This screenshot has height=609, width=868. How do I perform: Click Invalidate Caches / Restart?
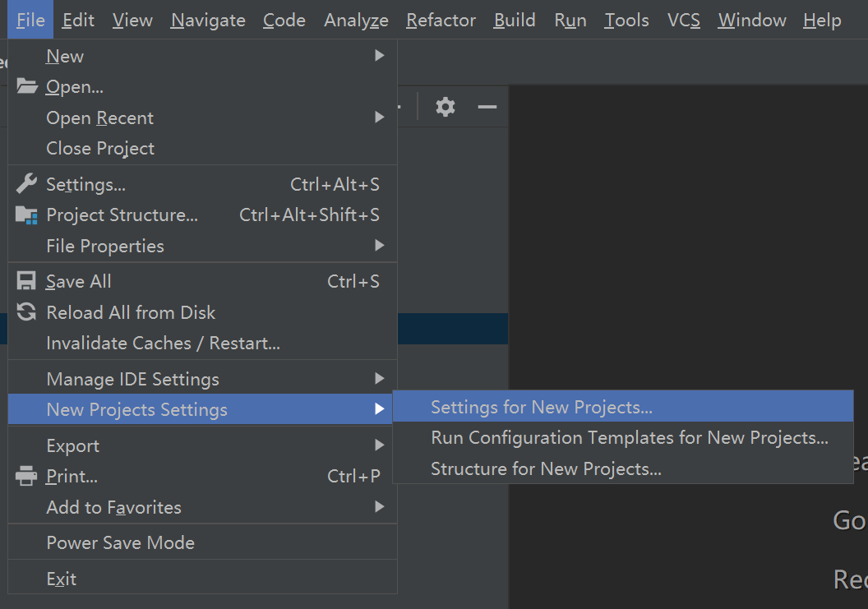163,343
